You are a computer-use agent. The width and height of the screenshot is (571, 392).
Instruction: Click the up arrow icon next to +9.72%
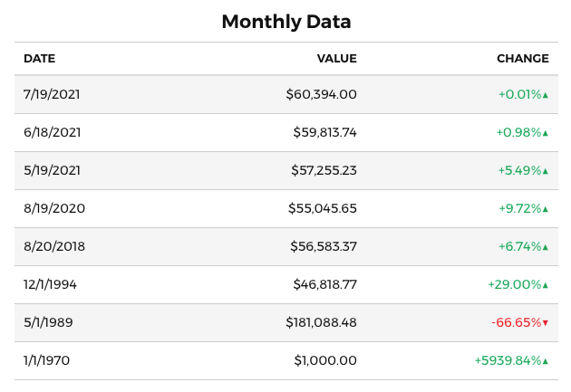click(546, 209)
